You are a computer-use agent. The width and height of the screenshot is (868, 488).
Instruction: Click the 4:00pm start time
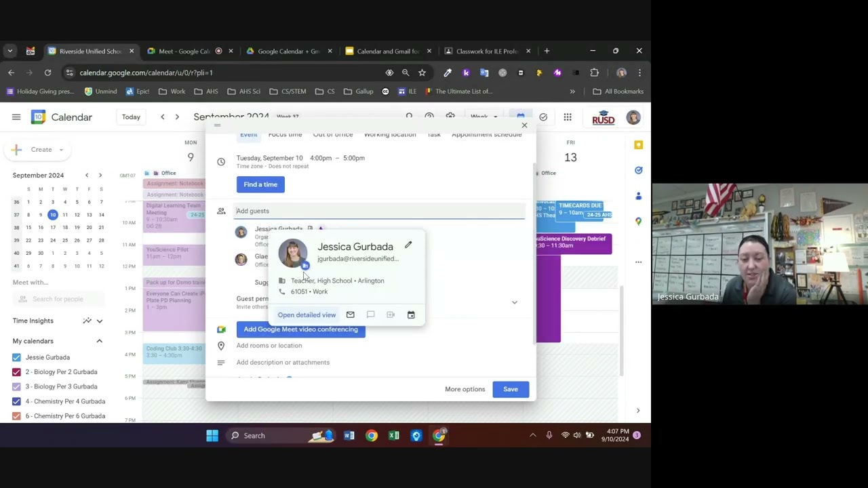[321, 158]
